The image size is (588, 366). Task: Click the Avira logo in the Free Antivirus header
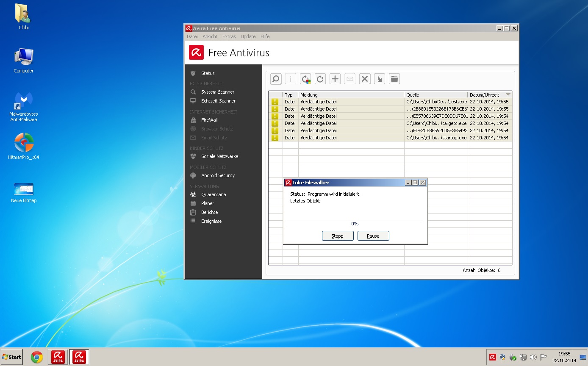196,53
